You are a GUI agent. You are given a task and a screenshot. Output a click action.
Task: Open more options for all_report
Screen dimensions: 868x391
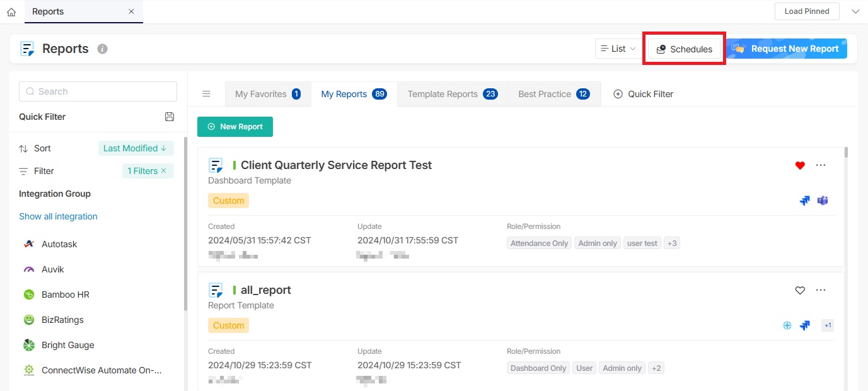point(820,290)
